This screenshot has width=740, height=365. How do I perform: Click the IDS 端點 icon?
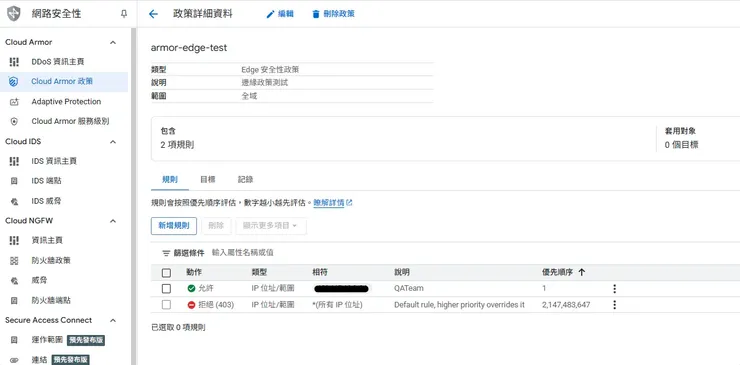14,181
